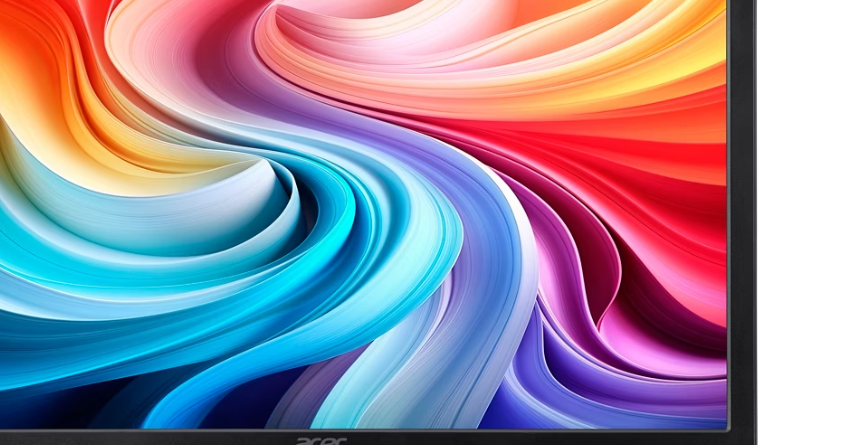Click the violet swirl at the bottom right
The height and width of the screenshot is (445, 855).
tap(600, 390)
